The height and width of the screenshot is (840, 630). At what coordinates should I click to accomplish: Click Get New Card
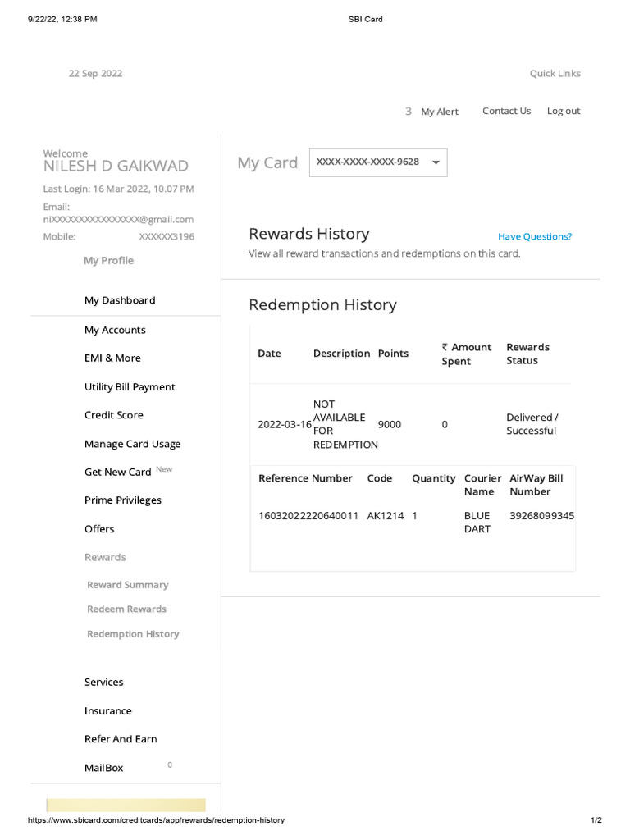tap(118, 472)
